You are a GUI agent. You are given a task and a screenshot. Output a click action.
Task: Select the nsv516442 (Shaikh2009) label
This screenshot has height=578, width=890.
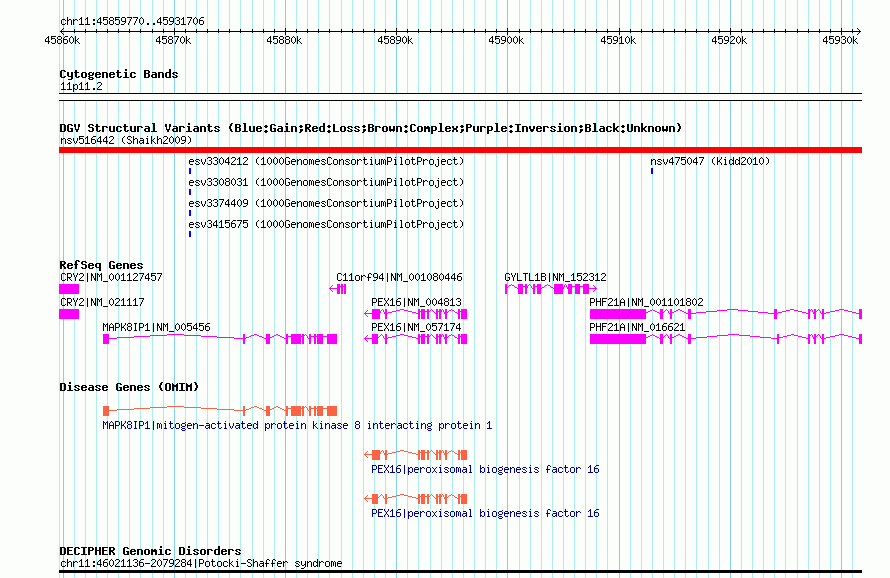click(126, 140)
